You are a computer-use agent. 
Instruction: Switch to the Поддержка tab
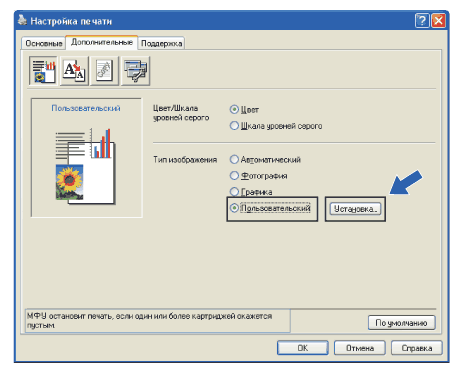tap(161, 43)
